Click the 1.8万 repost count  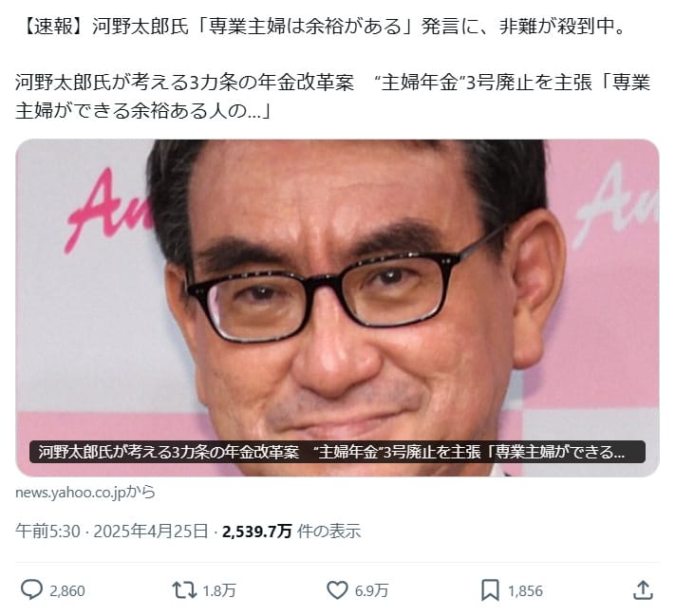pyautogui.click(x=219, y=590)
